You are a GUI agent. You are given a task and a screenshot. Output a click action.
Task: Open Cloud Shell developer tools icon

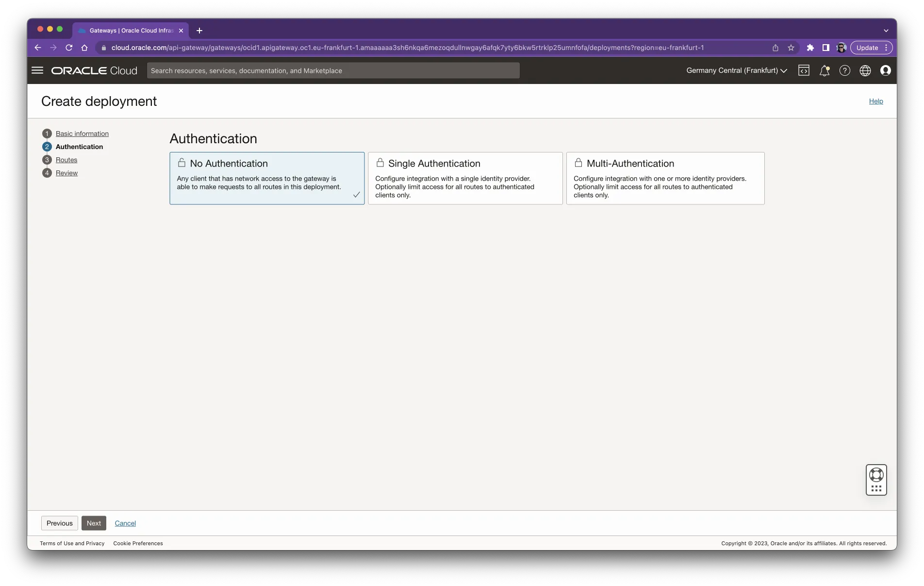804,70
